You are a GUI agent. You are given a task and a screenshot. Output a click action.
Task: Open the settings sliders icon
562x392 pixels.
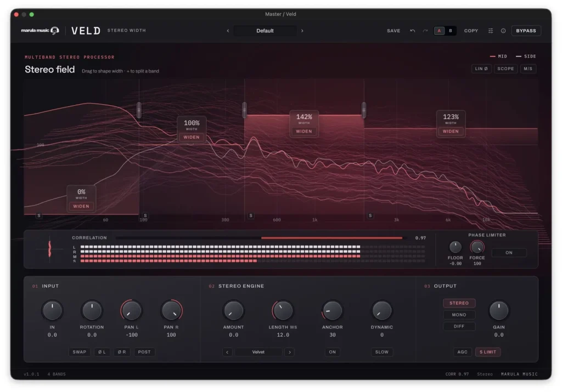pos(491,31)
